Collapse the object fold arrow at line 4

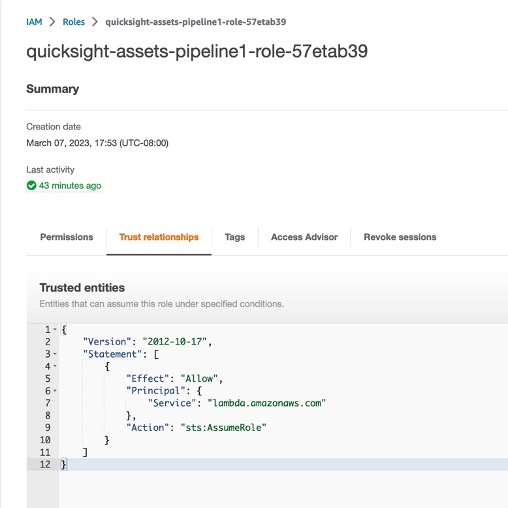coord(55,366)
